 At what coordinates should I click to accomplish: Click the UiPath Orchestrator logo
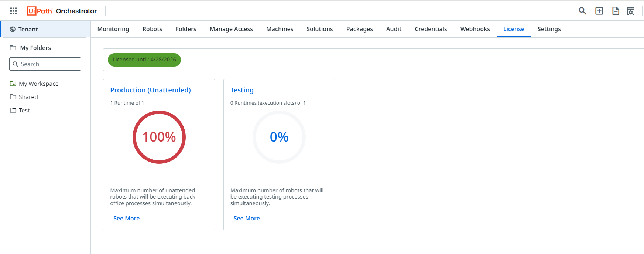[x=62, y=11]
